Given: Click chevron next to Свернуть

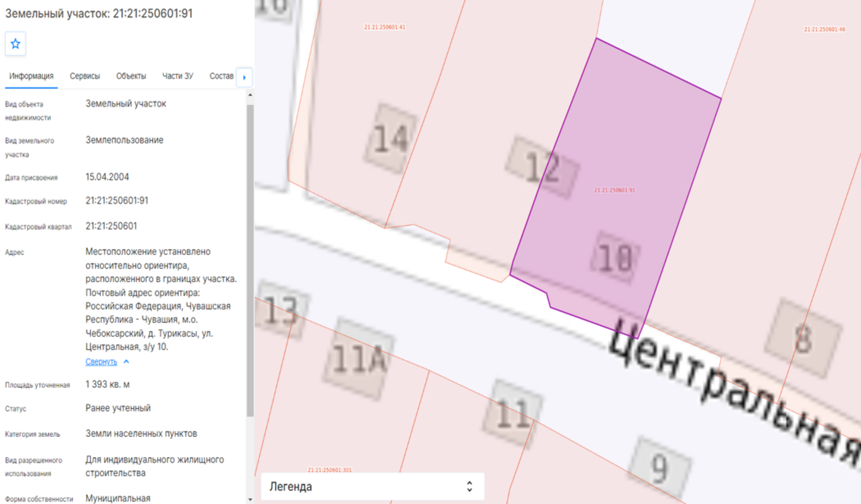Looking at the screenshot, I should click(126, 361).
